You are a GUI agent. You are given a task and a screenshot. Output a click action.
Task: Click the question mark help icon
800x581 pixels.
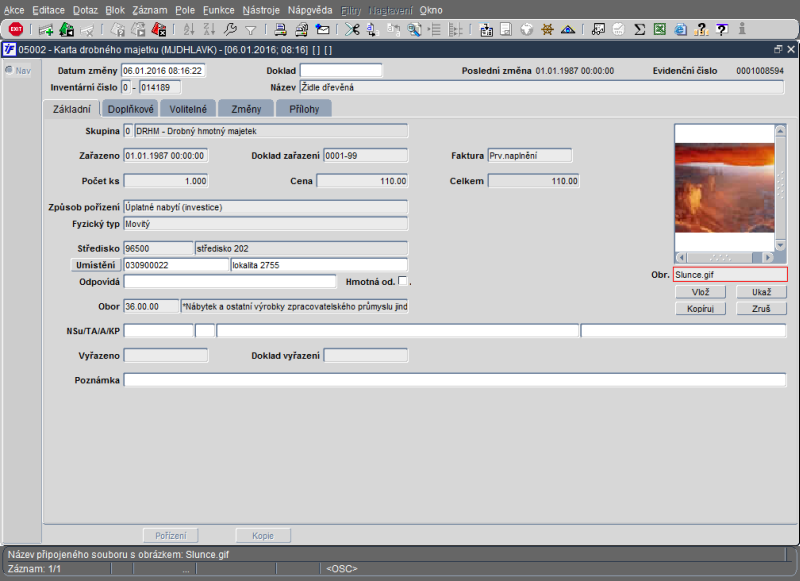click(x=701, y=30)
